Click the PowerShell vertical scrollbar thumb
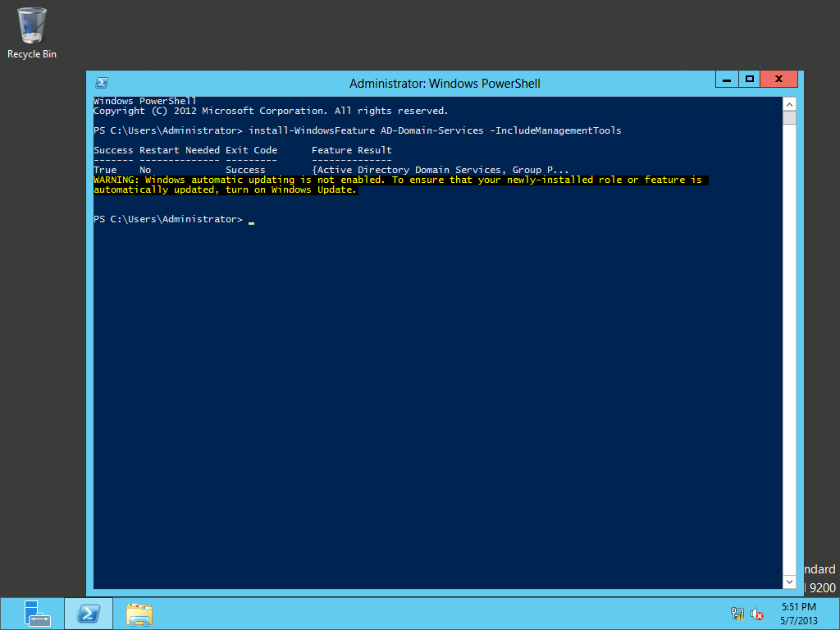The width and height of the screenshot is (840, 630). point(789,118)
